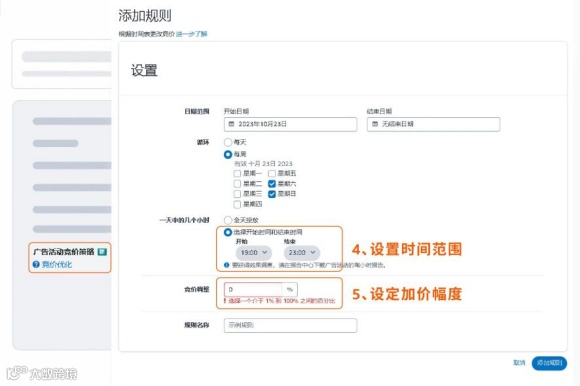Click the 规则名称 label
The image size is (580, 386).
click(x=197, y=325)
